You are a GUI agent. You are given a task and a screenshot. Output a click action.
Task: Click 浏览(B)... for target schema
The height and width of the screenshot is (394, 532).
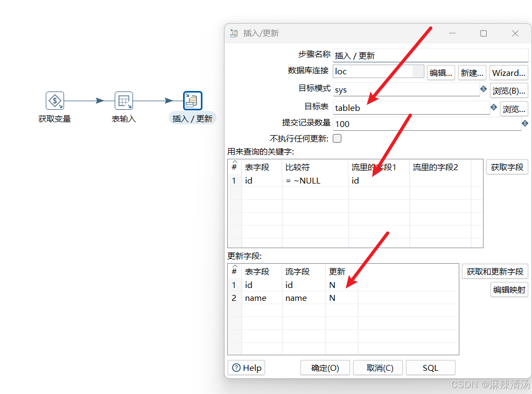509,91
